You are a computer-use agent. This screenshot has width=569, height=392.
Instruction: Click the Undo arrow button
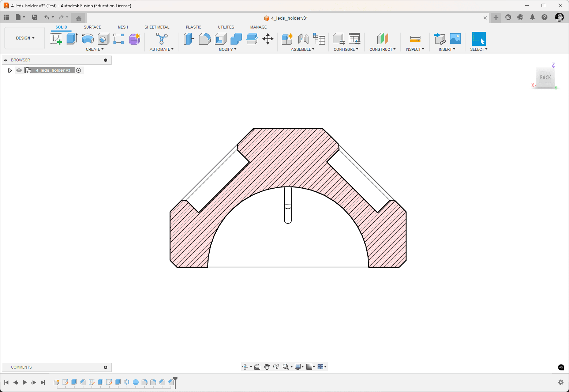(46, 17)
